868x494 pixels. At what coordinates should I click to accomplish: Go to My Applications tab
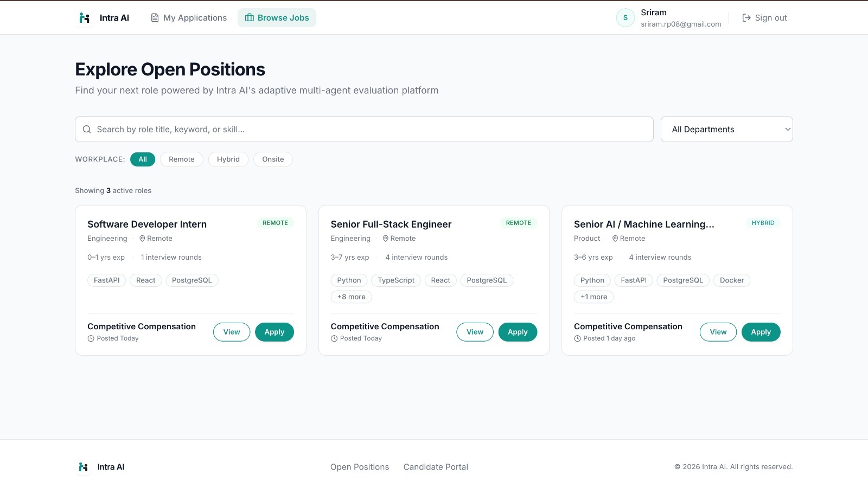click(189, 18)
